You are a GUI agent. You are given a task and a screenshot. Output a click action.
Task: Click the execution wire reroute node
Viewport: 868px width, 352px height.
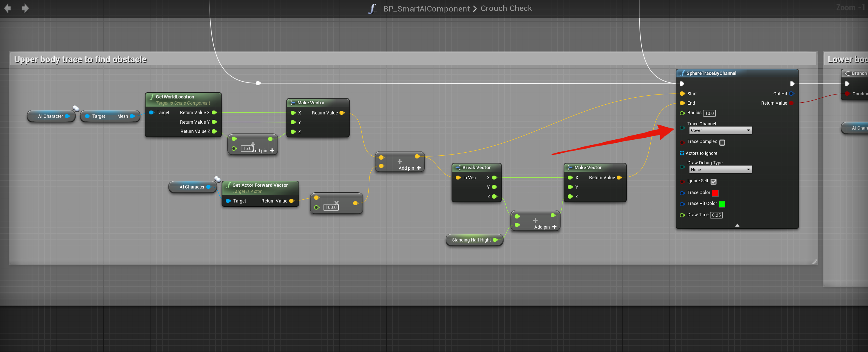click(258, 83)
